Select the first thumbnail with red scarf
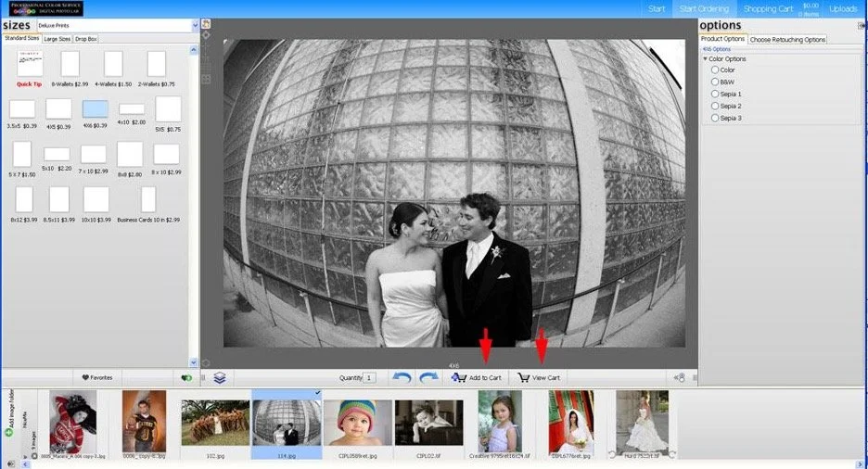The image size is (868, 469). pos(72,422)
